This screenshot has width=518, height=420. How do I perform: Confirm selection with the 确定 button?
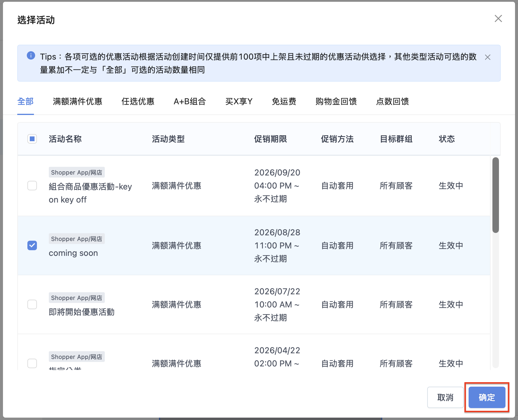click(x=487, y=397)
